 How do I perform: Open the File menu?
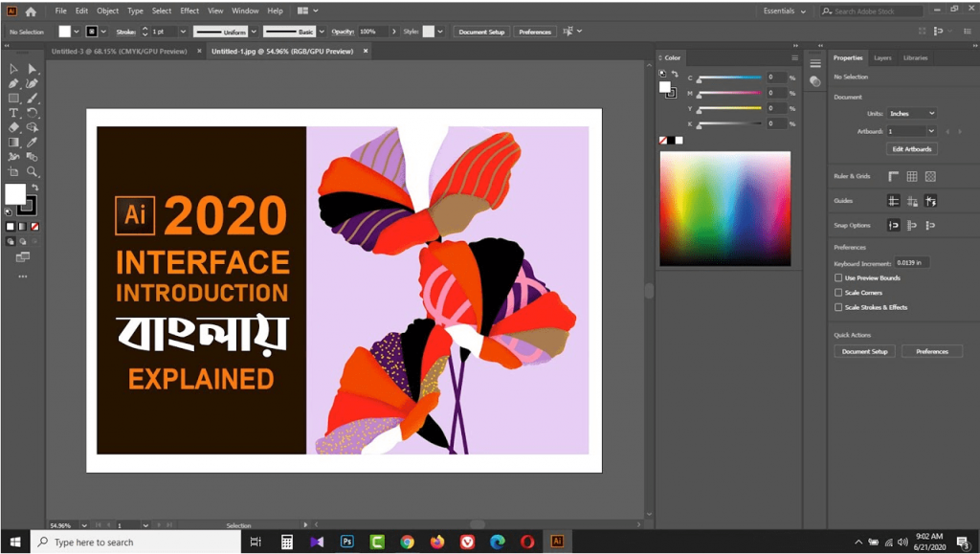pyautogui.click(x=60, y=11)
